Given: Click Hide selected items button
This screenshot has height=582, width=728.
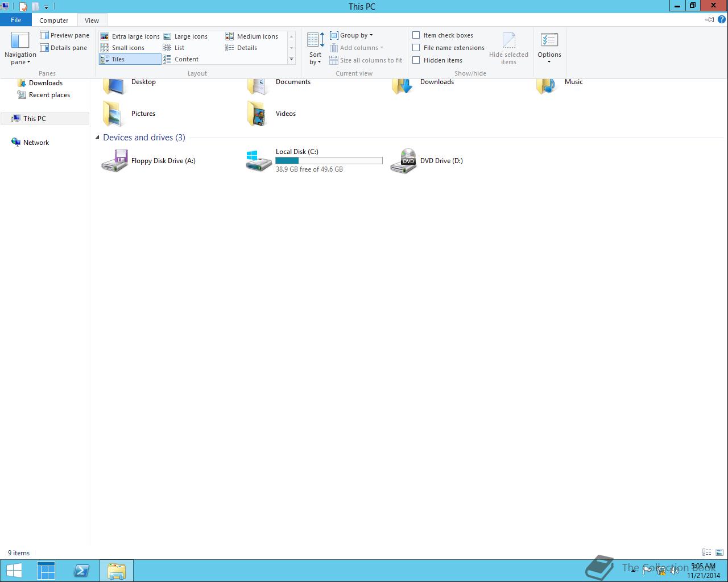Looking at the screenshot, I should (x=508, y=48).
